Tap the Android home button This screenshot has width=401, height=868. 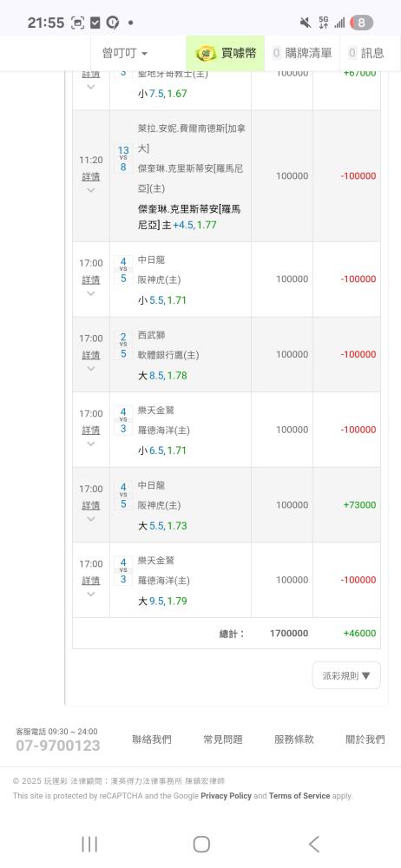(201, 844)
